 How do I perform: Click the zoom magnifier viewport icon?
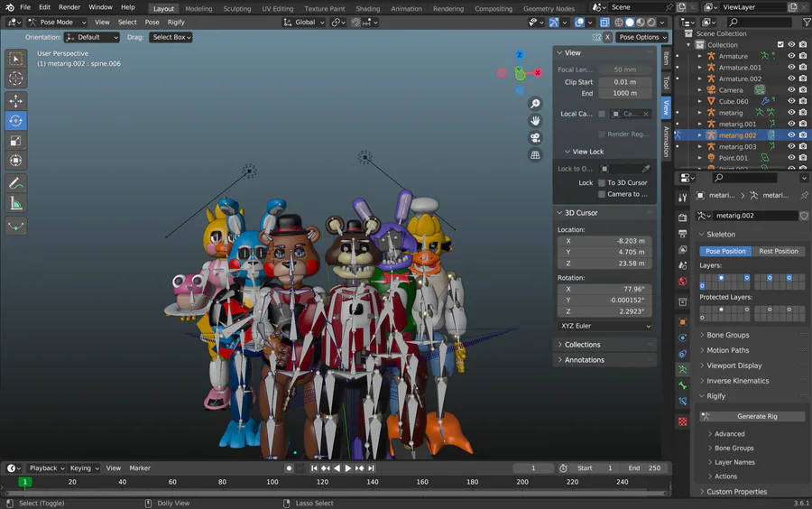[x=535, y=104]
